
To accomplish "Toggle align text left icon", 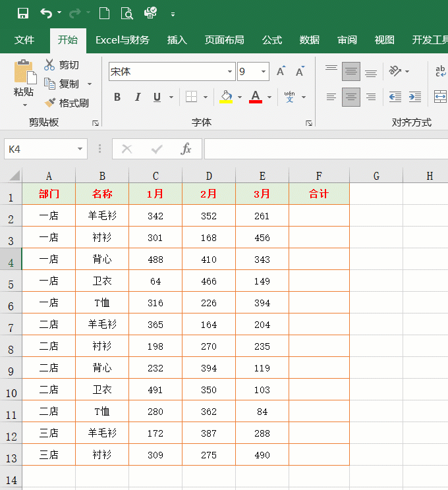I will (x=331, y=97).
